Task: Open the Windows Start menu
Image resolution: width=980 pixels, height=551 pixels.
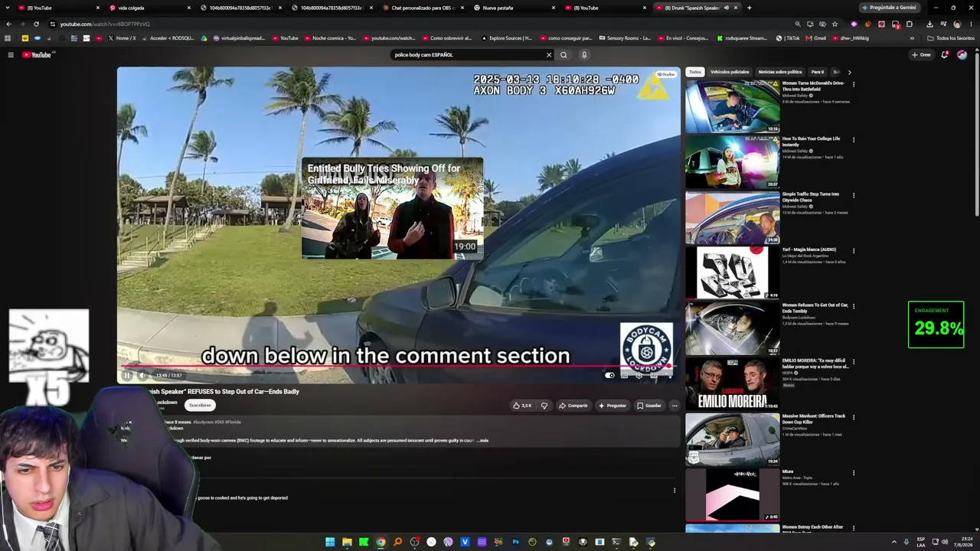Action: coord(330,542)
